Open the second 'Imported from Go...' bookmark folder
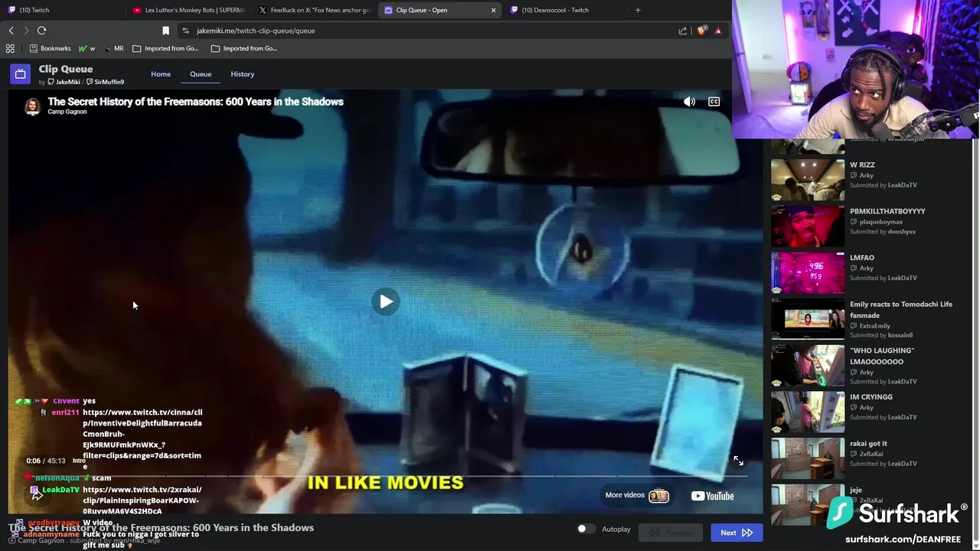 pos(244,48)
